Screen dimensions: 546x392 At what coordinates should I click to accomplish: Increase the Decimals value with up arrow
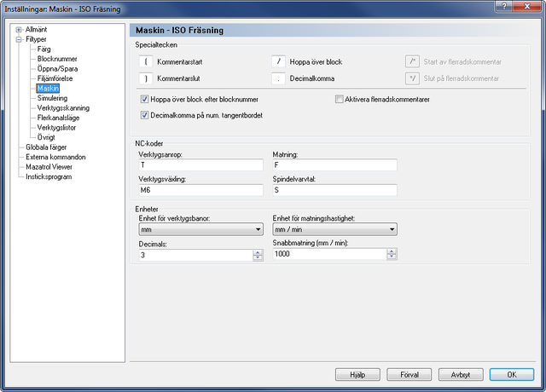[x=258, y=252]
